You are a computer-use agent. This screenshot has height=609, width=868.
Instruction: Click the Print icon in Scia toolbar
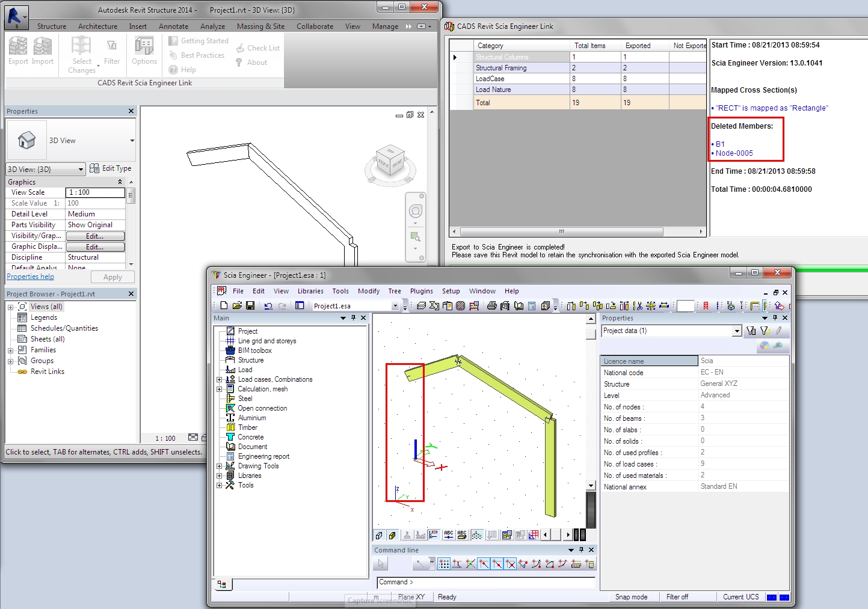491,306
